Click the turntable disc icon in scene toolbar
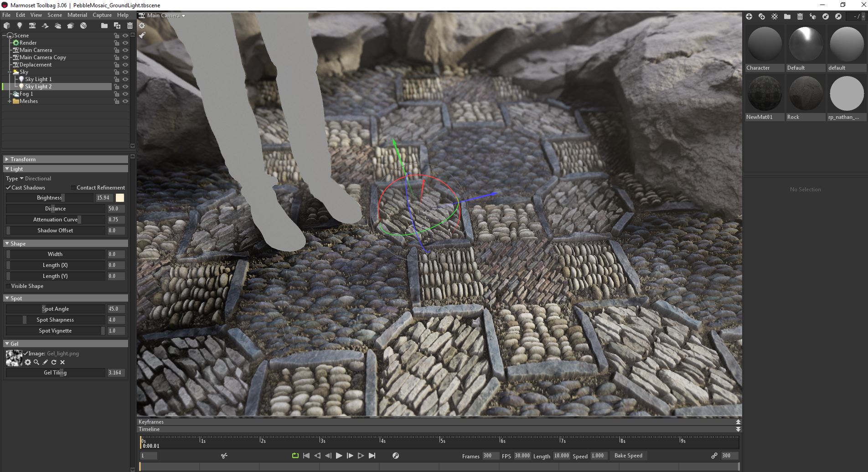868x472 pixels. click(x=83, y=26)
